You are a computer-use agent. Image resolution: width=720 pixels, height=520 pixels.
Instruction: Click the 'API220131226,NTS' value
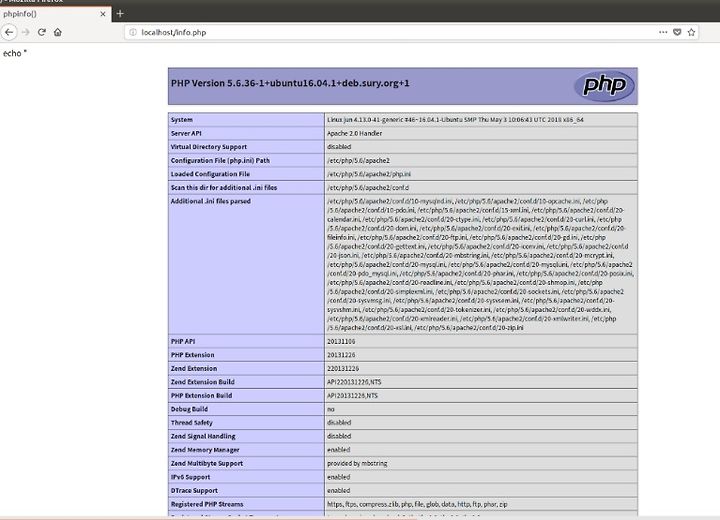354,382
